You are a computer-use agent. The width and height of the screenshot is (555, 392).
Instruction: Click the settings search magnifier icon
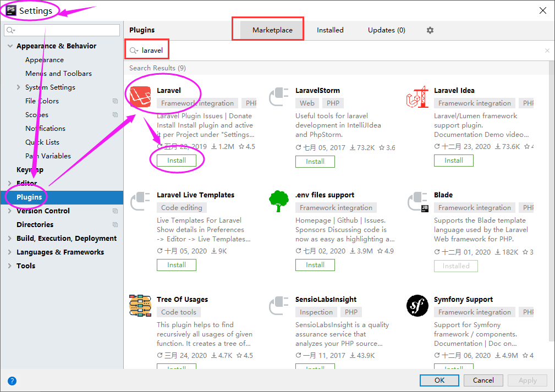11,30
